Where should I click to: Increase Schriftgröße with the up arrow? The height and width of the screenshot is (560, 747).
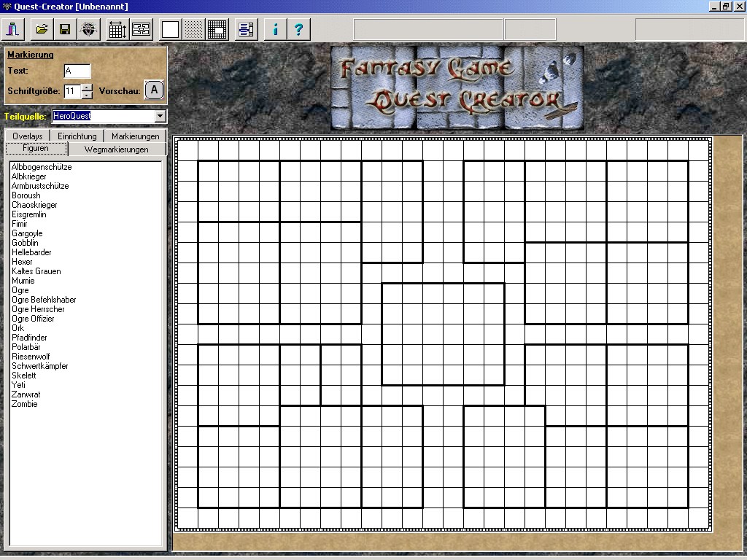pos(87,87)
